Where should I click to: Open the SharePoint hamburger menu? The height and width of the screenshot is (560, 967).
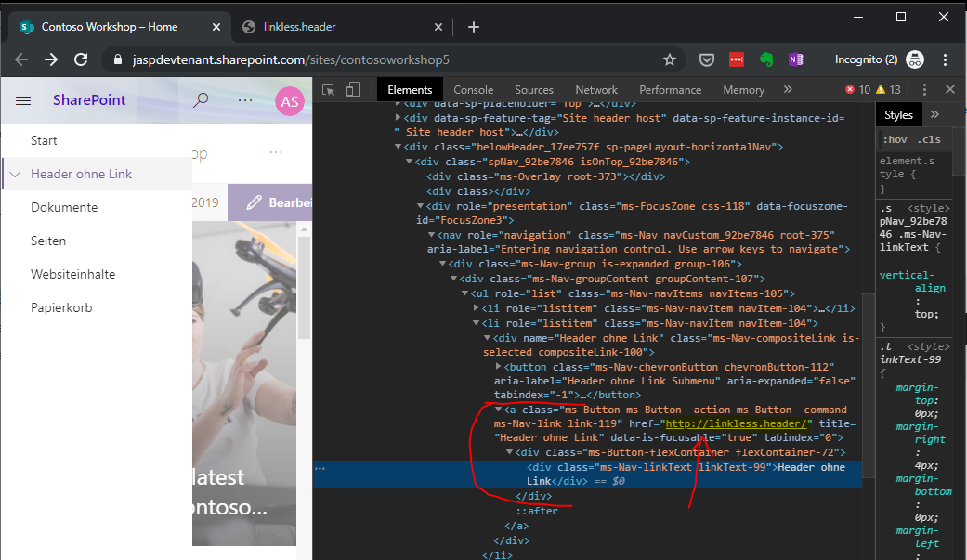tap(23, 99)
